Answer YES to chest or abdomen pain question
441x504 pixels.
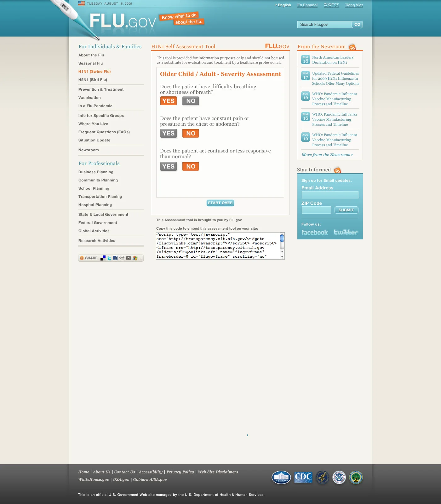[x=169, y=133]
